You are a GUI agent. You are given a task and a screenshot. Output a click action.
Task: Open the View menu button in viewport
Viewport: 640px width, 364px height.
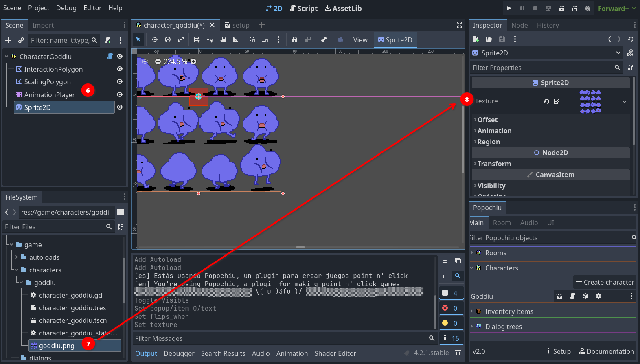(x=360, y=40)
